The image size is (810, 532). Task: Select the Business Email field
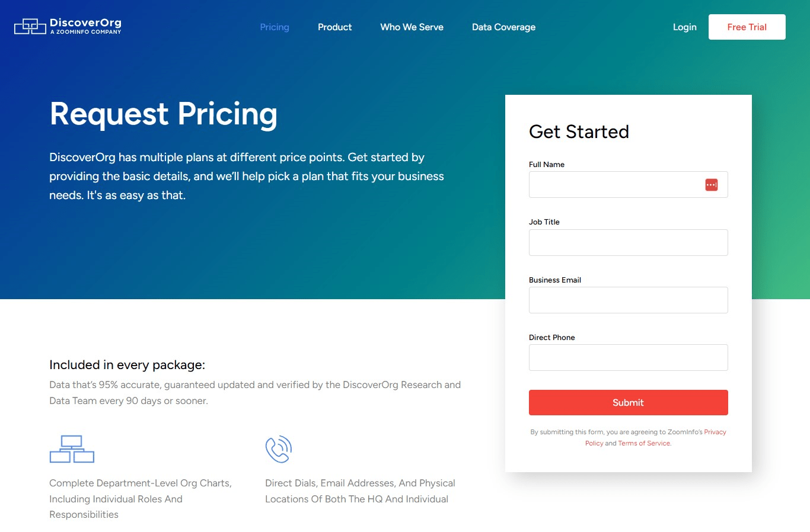point(628,300)
